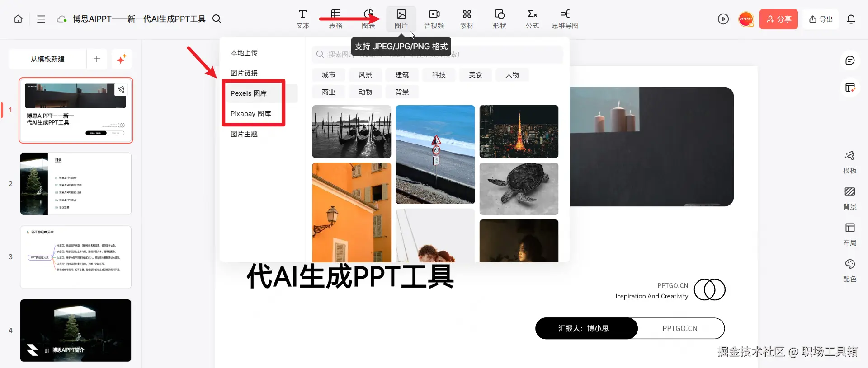Filter images by 商业
The width and height of the screenshot is (868, 368).
coord(329,92)
